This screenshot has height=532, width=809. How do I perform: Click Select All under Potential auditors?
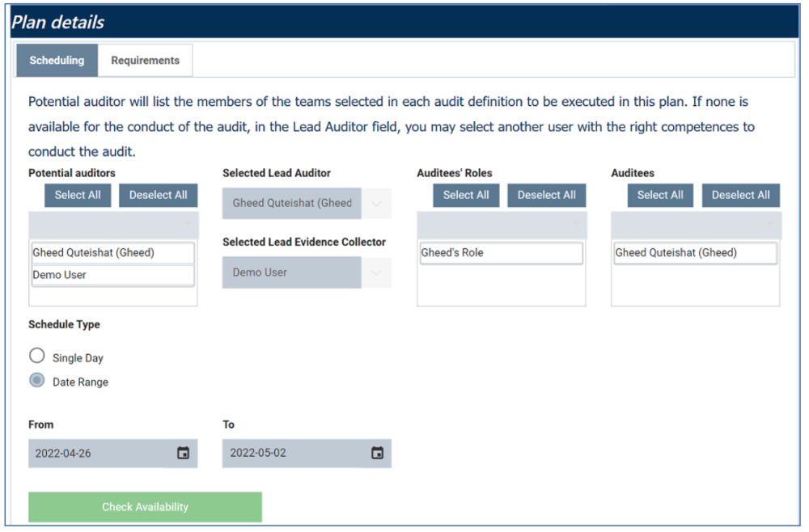pos(78,196)
